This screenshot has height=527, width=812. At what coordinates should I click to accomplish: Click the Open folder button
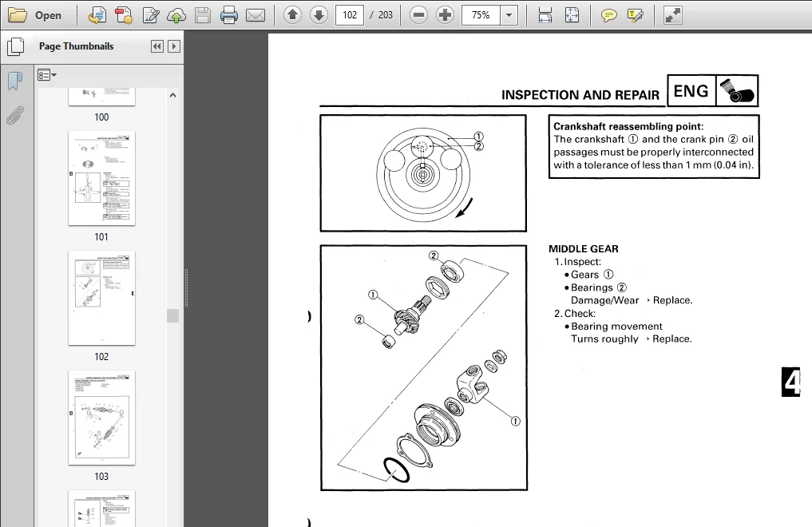pos(35,15)
